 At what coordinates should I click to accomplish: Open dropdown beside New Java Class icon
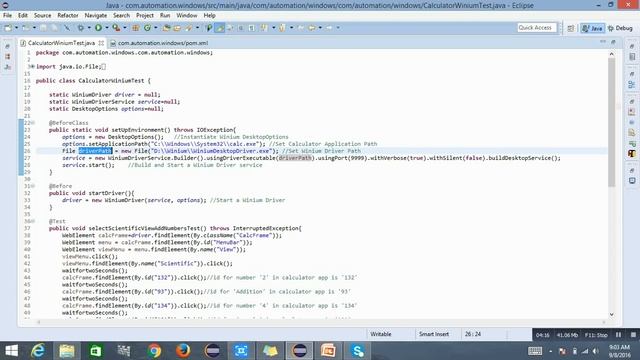point(156,28)
